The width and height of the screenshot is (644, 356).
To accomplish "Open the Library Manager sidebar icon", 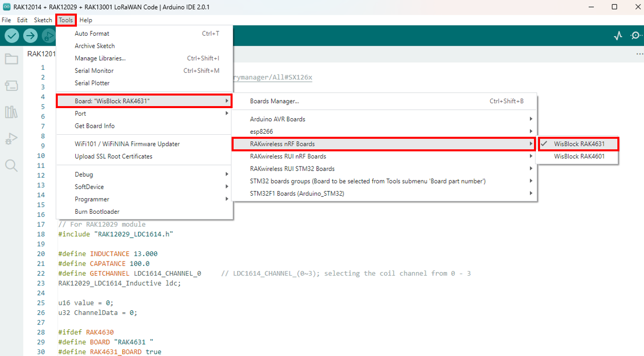I will [11, 112].
